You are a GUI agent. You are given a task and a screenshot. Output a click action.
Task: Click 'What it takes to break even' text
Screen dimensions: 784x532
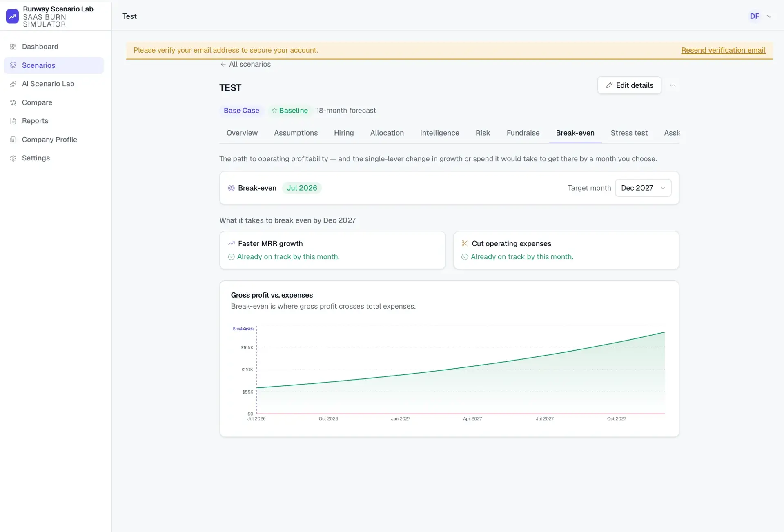[287, 220]
